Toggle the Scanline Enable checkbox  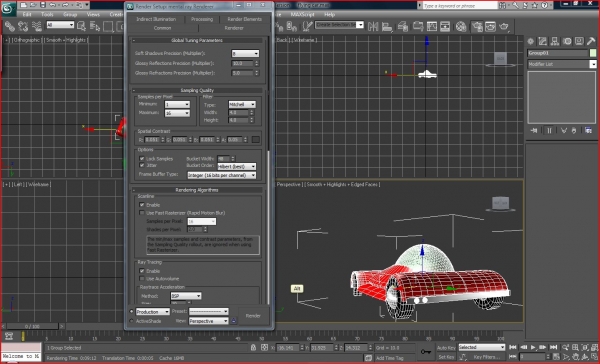[x=142, y=205]
